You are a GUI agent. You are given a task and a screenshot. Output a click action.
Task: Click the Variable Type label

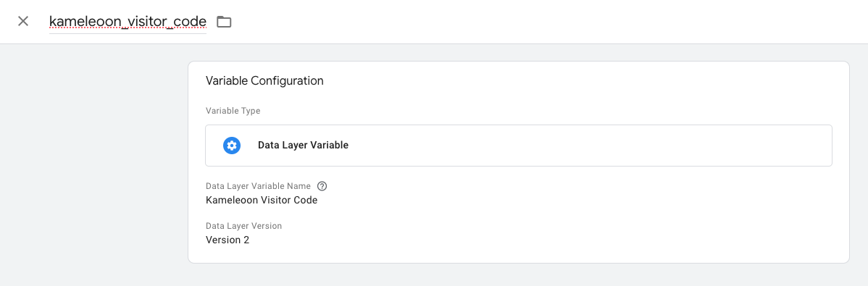click(x=233, y=111)
